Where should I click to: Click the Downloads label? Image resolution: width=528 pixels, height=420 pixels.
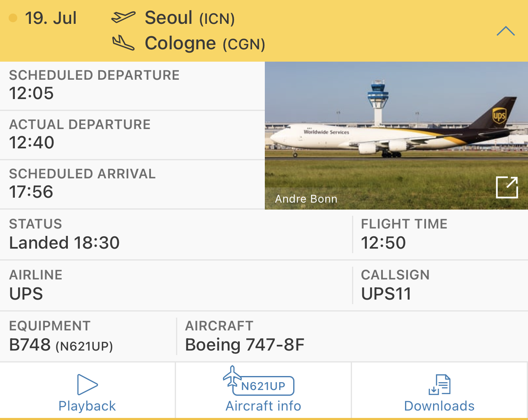439,406
